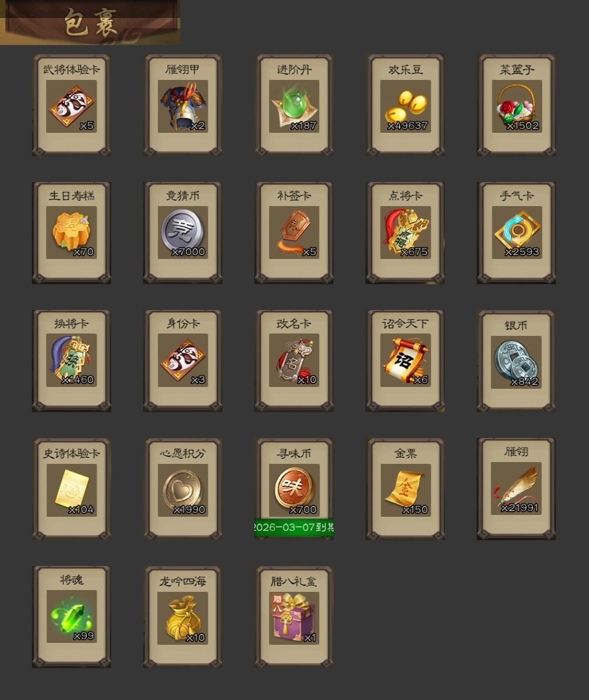Click the 补签卡 item
Image resolution: width=589 pixels, height=700 pixels.
click(294, 233)
